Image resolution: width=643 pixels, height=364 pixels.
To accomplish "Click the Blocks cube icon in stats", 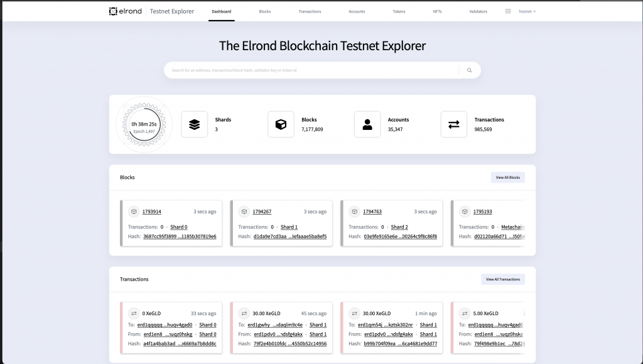I will click(x=281, y=124).
